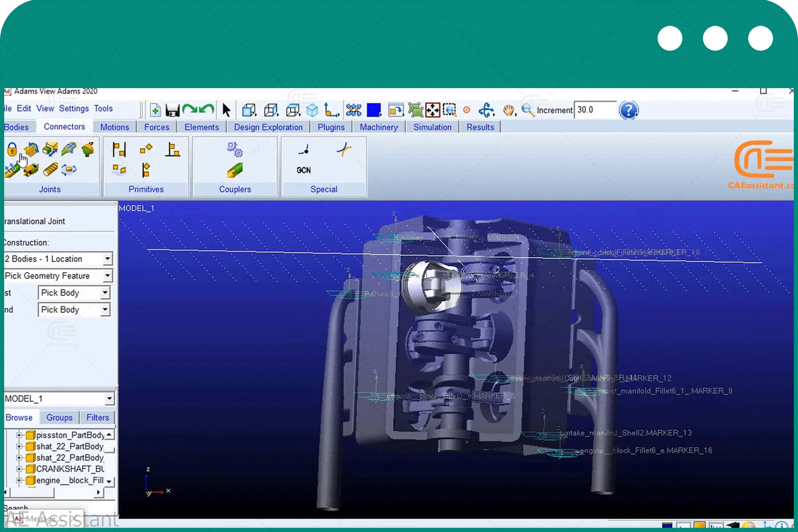Switch to the Forces ribbon tab
Screen dimensions: 798x532
click(157, 127)
